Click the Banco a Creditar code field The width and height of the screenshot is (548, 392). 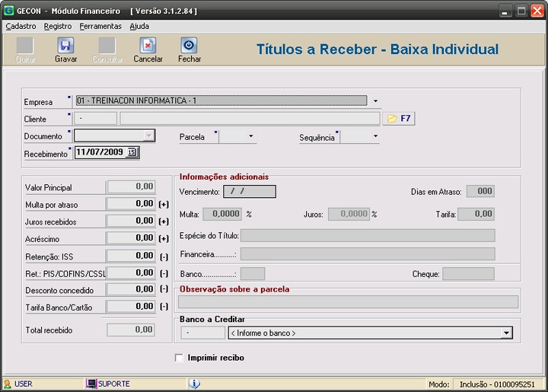click(203, 333)
